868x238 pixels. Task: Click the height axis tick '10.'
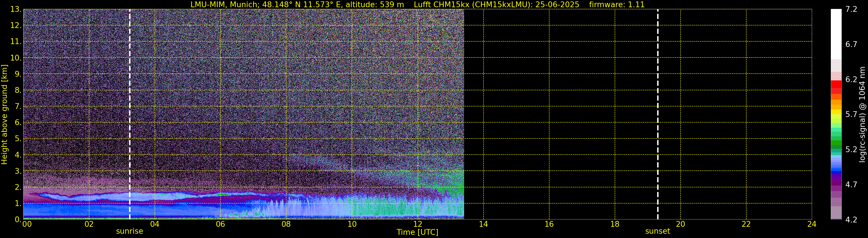point(16,58)
